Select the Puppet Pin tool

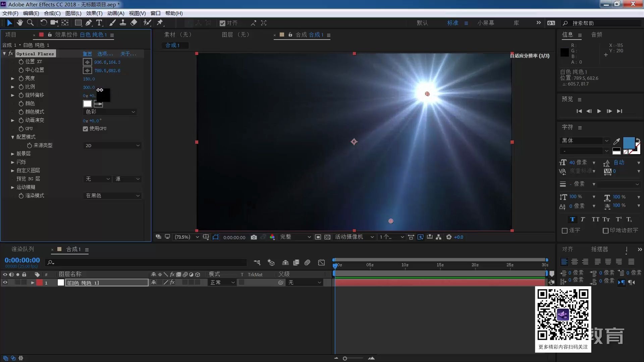tap(160, 23)
